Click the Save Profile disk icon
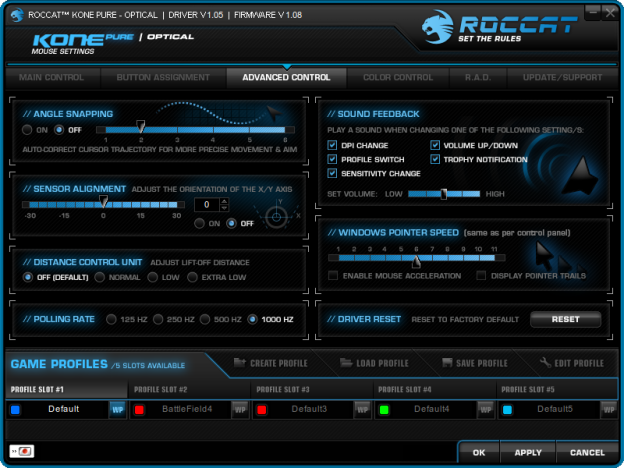 (x=447, y=363)
